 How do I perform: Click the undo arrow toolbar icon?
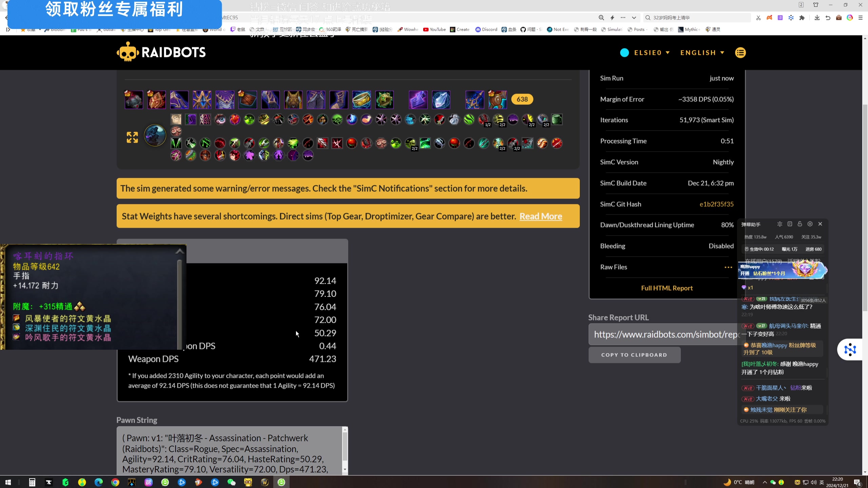[x=828, y=18]
